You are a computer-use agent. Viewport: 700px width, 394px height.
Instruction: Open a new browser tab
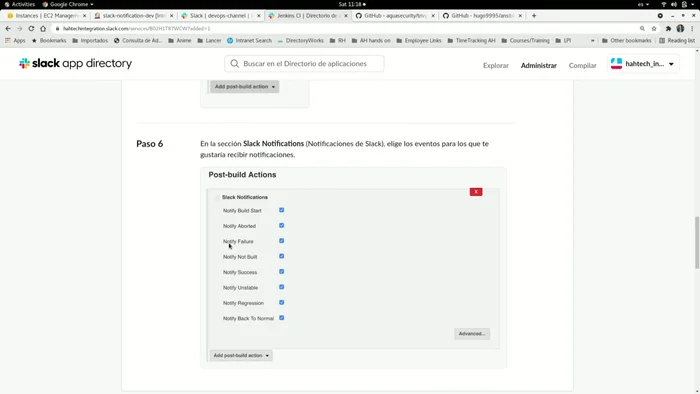click(x=534, y=16)
